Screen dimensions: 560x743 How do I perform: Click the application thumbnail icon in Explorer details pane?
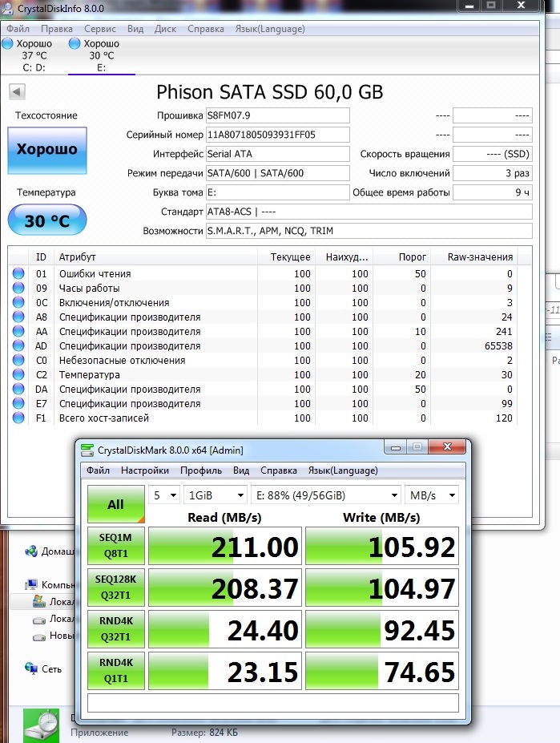[x=41, y=726]
